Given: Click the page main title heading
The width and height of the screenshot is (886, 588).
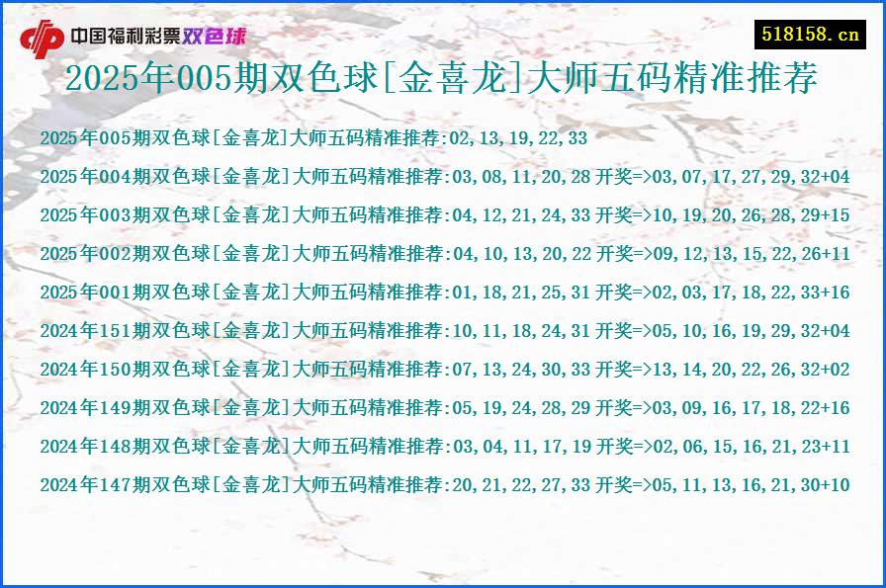Looking at the screenshot, I should (x=441, y=80).
